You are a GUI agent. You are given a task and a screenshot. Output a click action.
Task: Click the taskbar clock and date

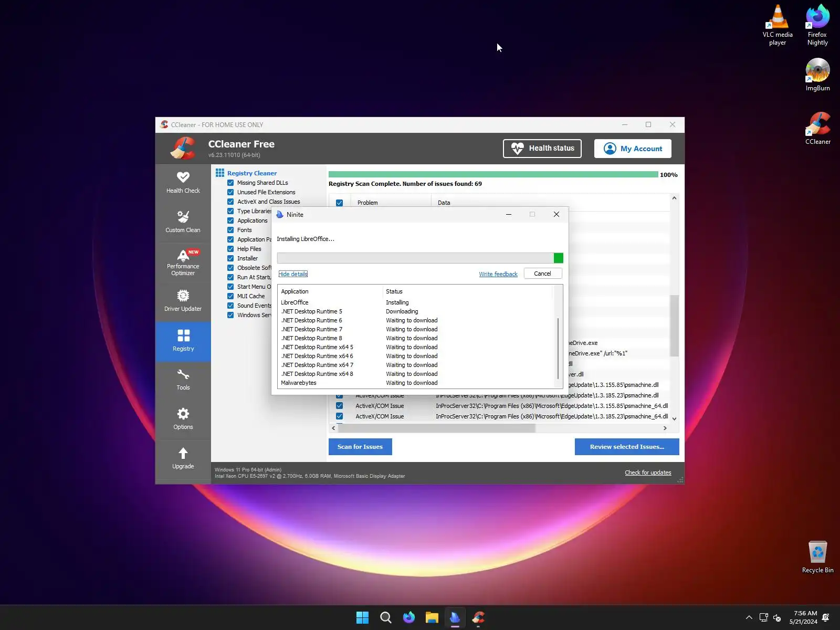(803, 617)
